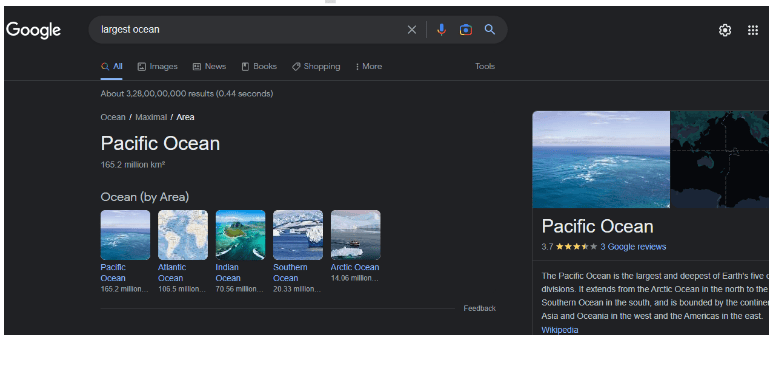Image resolution: width=769 pixels, height=367 pixels.
Task: Open the 3 Google reviews link
Action: pos(633,247)
